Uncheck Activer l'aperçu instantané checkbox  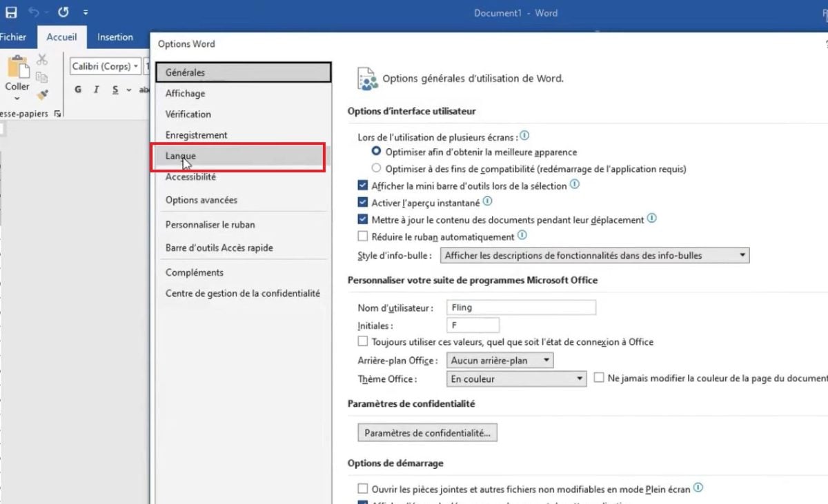(363, 203)
